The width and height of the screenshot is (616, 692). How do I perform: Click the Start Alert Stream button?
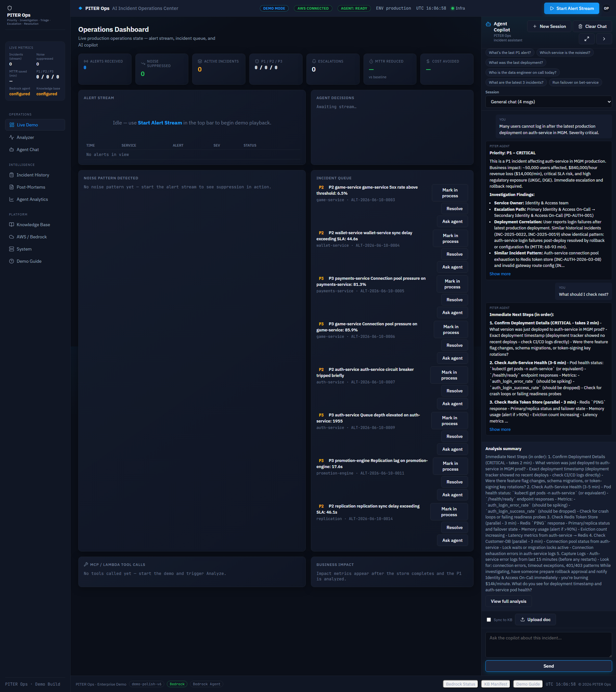tap(572, 8)
